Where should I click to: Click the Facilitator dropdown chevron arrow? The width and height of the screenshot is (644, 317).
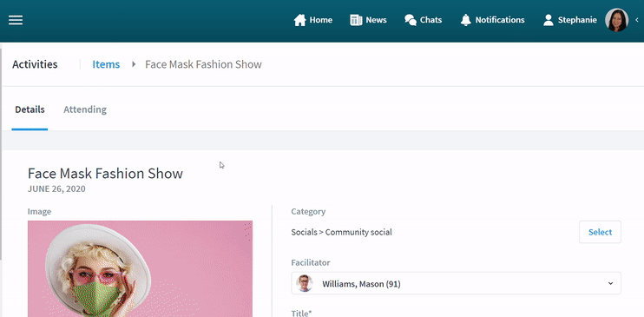[610, 283]
